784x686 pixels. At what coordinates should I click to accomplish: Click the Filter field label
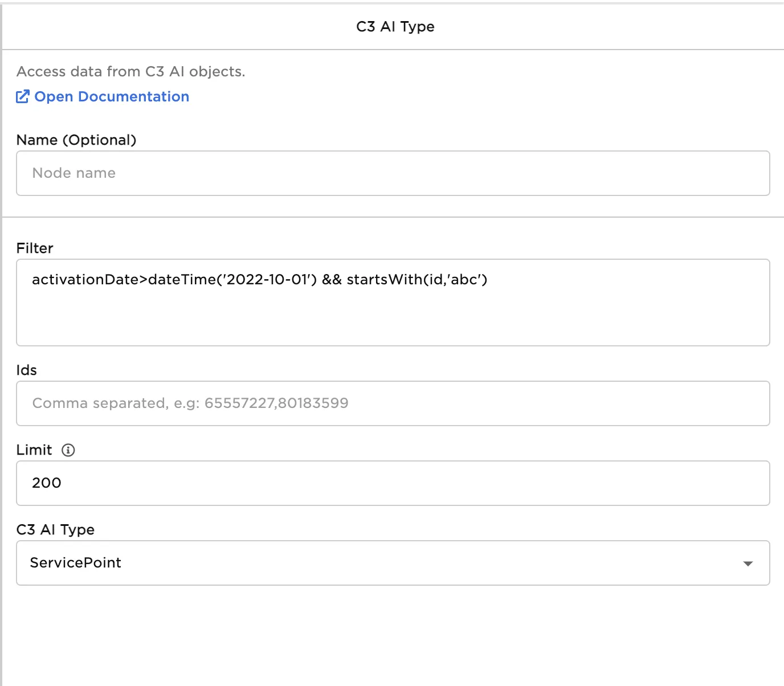tap(35, 248)
